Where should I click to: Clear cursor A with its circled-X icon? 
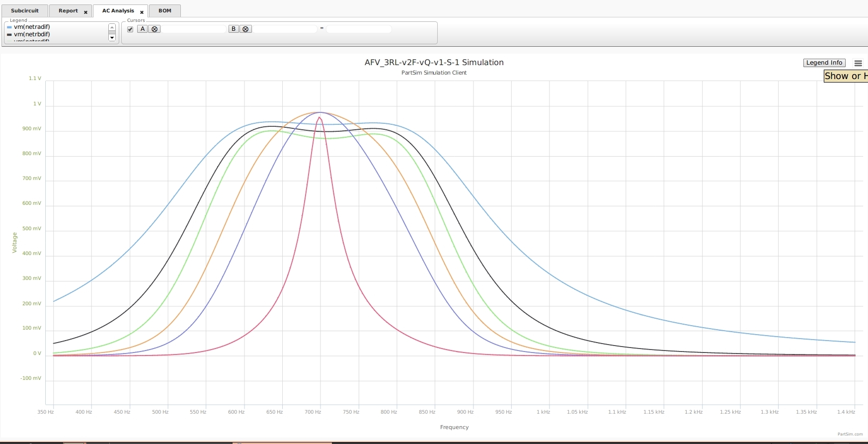pos(155,29)
